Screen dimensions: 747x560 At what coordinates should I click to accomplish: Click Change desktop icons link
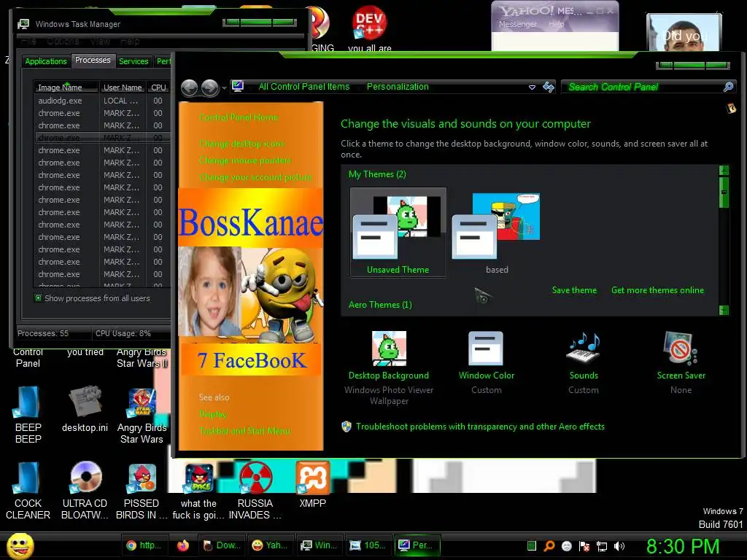click(242, 144)
